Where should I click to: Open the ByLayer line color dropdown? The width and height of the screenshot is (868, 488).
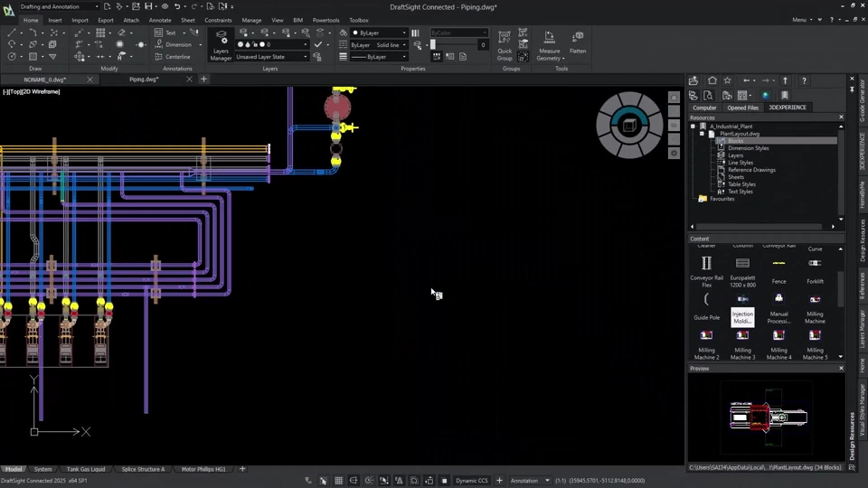pos(379,33)
